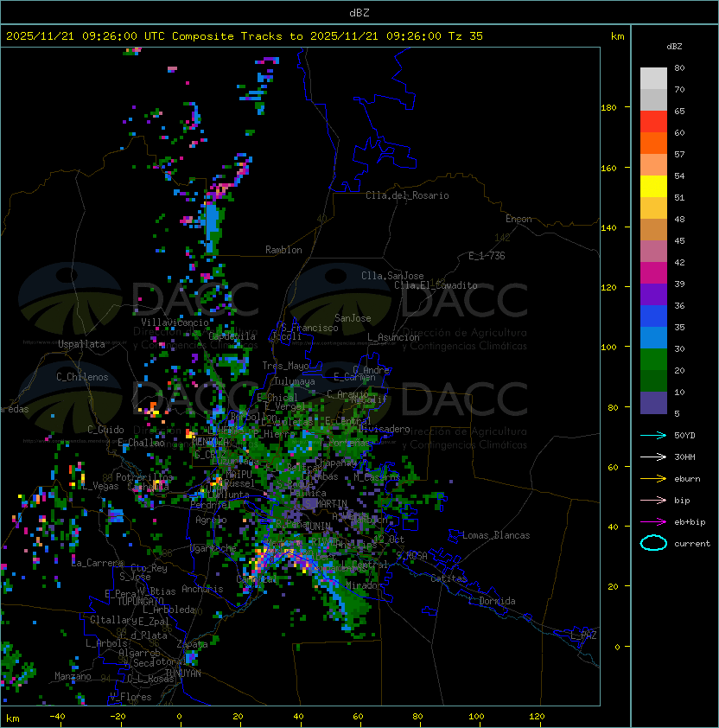Click the 'L_Dormida' map label
The height and width of the screenshot is (728, 719).
click(x=492, y=601)
